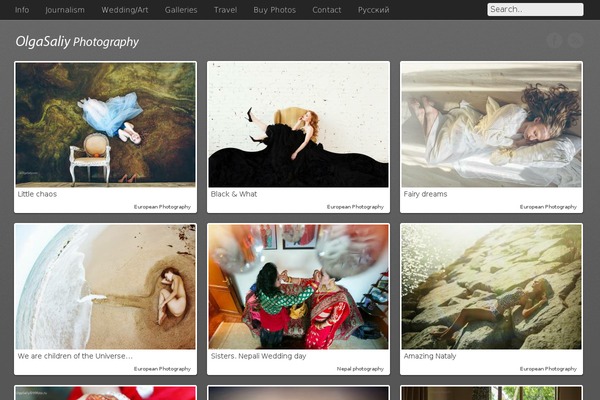Click 'Sisters. Nepal Wedding day' title

click(258, 356)
